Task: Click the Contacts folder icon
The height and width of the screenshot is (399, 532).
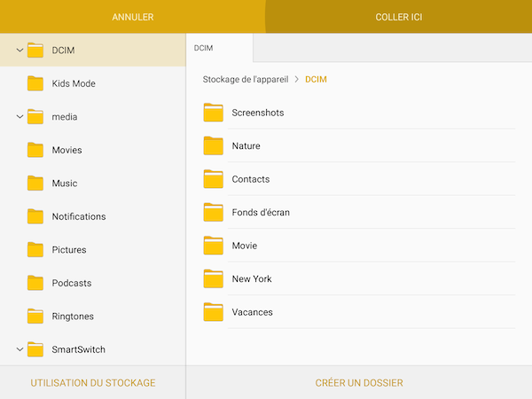Action: point(214,179)
